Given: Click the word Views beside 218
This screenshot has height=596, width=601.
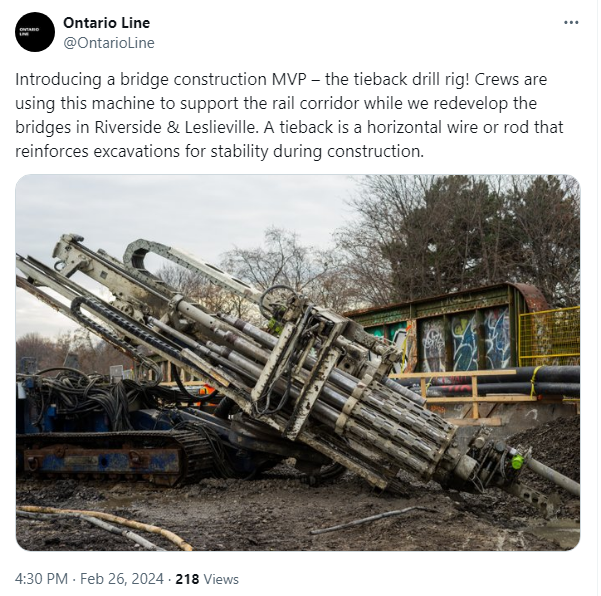Looking at the screenshot, I should click(x=221, y=579).
